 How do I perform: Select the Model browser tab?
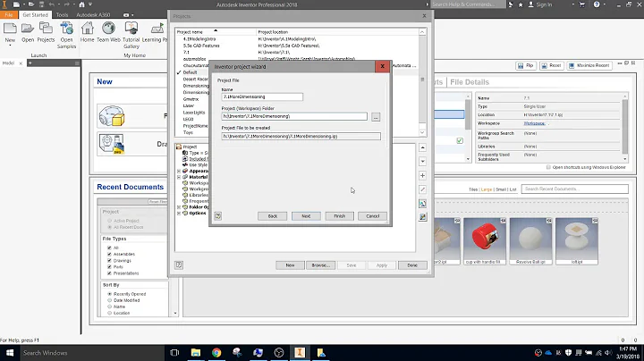[9, 63]
